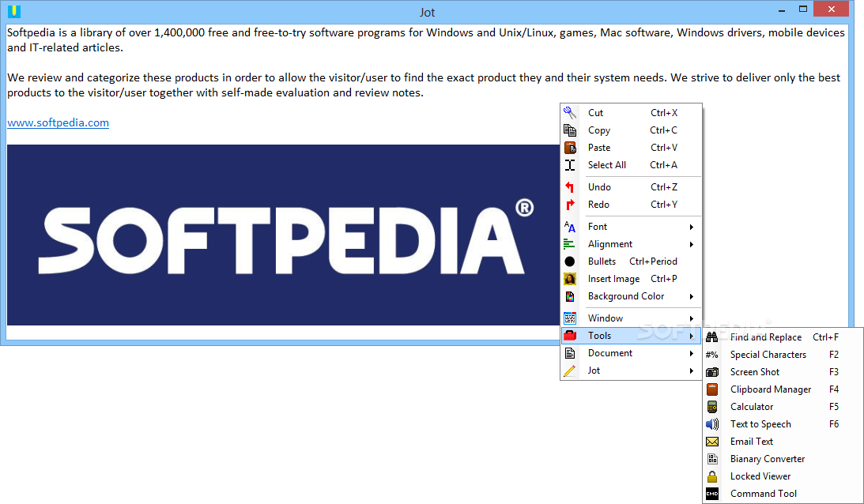
Task: Open Find and Replace from Tools
Action: (783, 337)
